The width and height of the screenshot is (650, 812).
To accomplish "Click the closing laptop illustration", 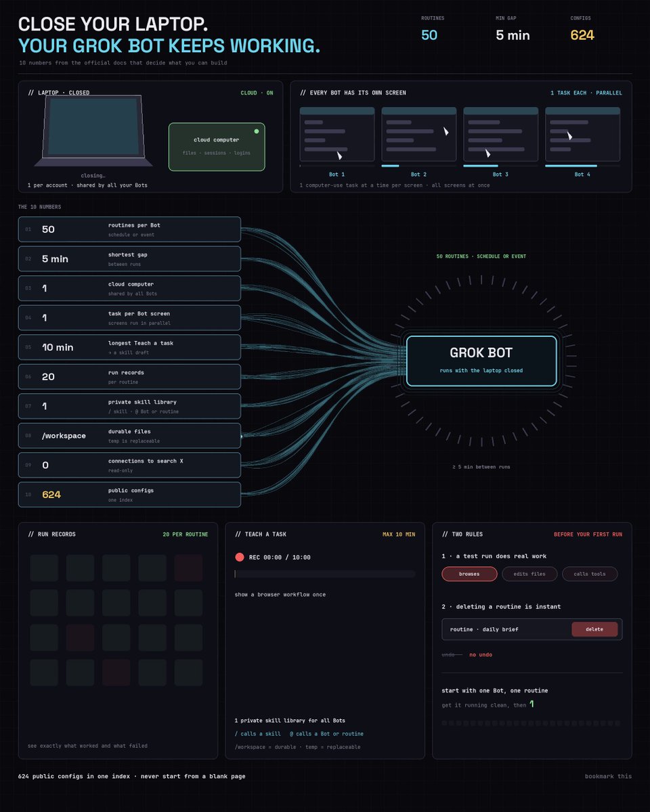I will [x=93, y=131].
